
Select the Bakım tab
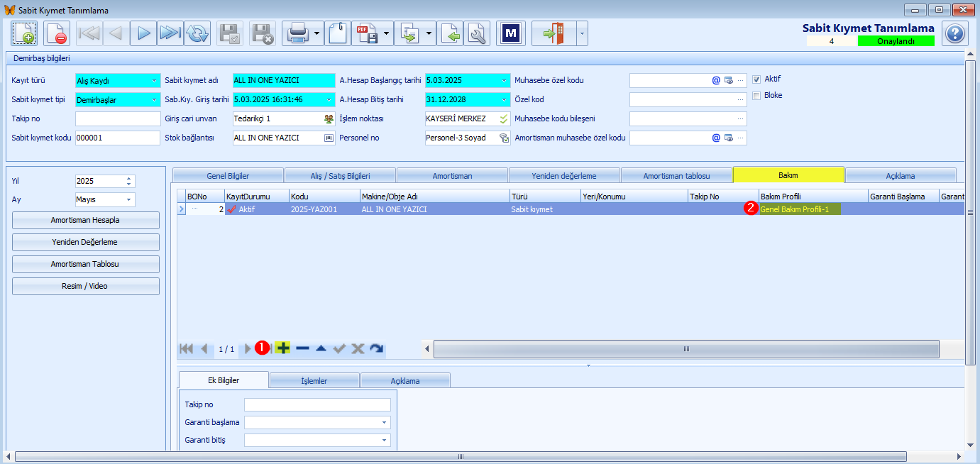pos(788,175)
